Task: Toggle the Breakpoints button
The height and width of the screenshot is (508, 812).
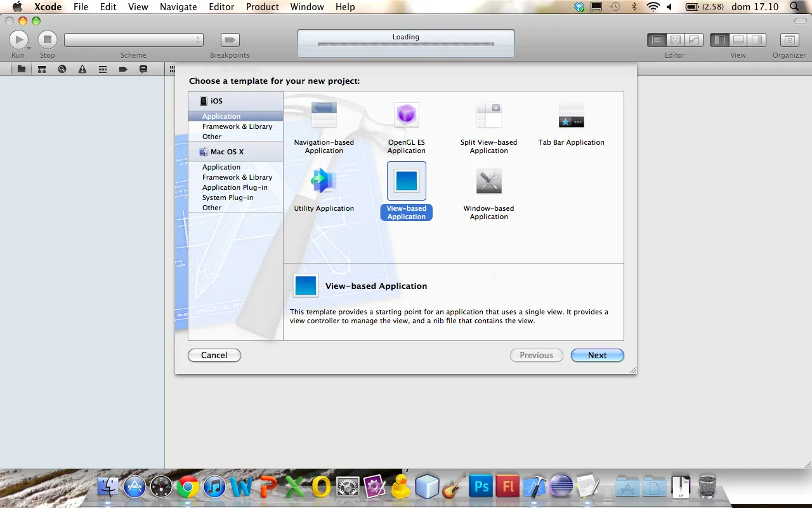Action: (229, 39)
